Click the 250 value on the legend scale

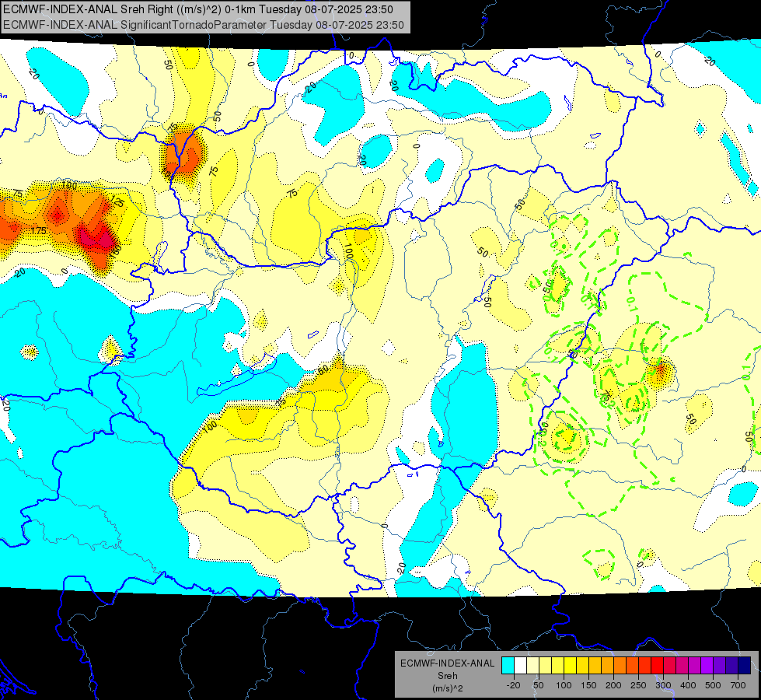click(638, 685)
